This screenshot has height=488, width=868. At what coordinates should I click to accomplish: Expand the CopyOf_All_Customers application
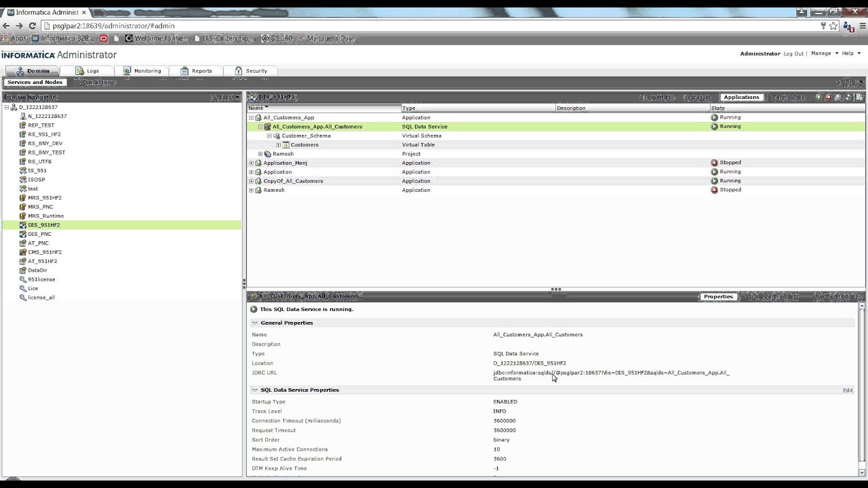251,181
